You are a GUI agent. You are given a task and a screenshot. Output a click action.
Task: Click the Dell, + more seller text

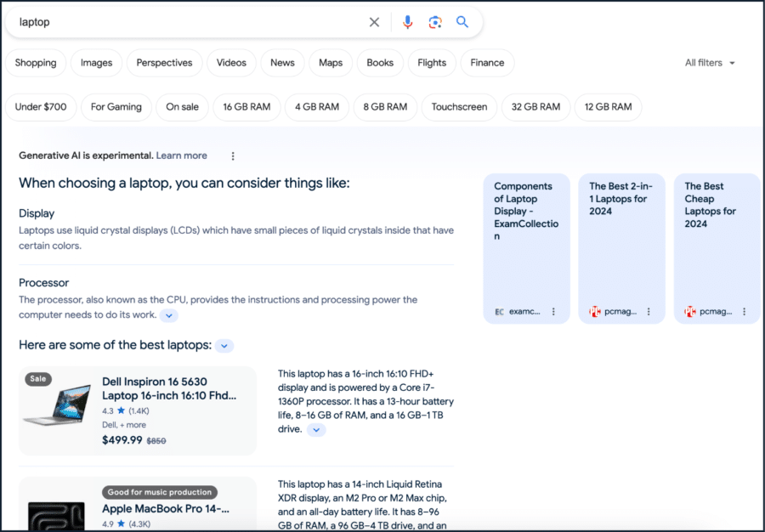[124, 425]
